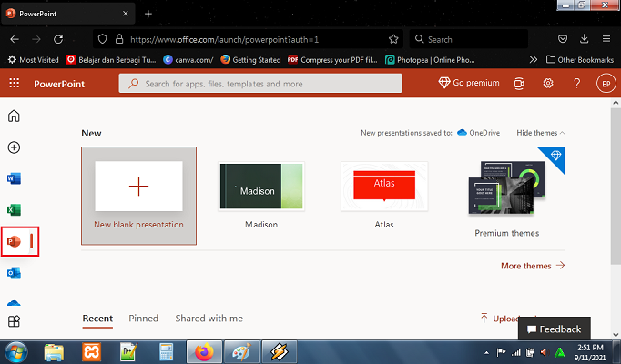Image resolution: width=621 pixels, height=364 pixels.
Task: Open Excel from the sidebar
Action: (x=14, y=210)
